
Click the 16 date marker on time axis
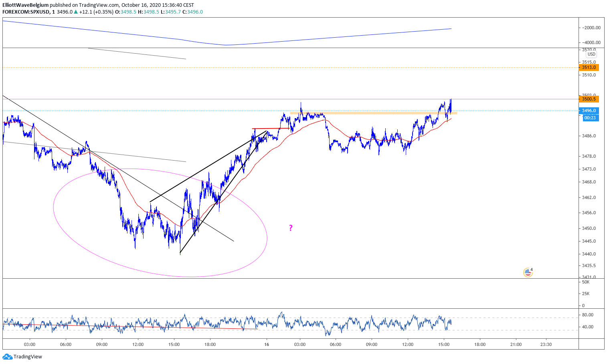(x=267, y=344)
